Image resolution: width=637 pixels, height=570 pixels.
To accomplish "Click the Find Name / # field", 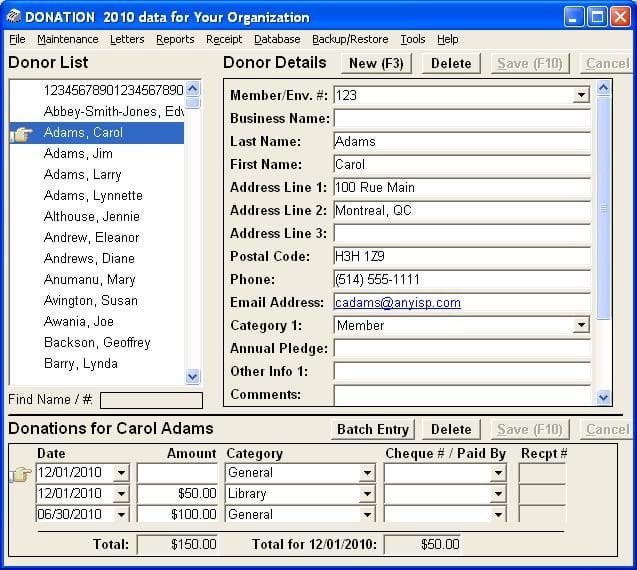I will tap(151, 400).
